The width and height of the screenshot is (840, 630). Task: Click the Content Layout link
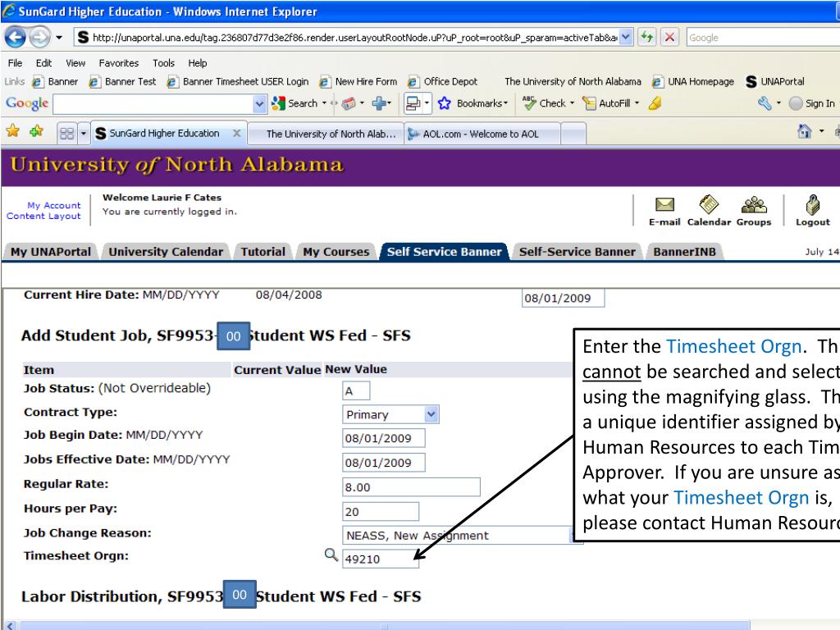(43, 216)
